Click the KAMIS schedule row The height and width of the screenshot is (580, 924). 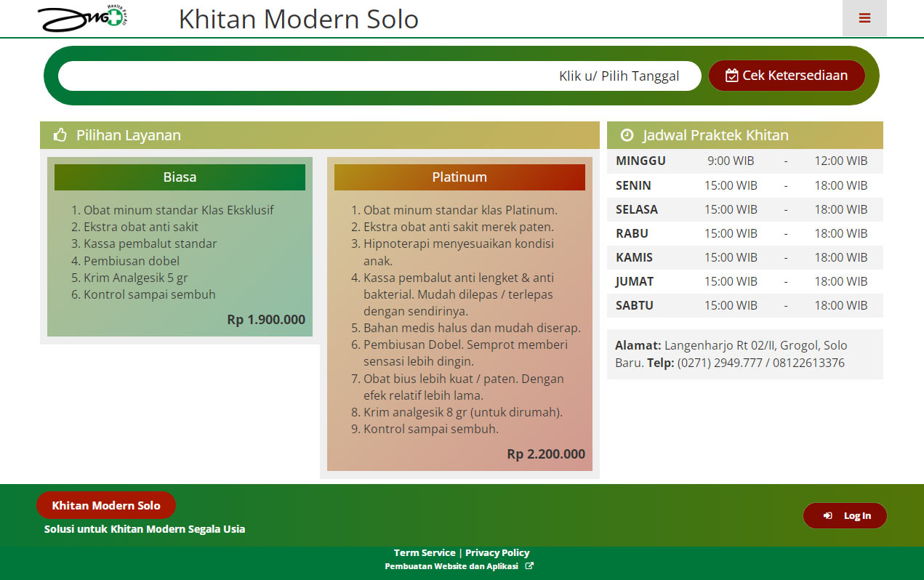click(x=745, y=257)
